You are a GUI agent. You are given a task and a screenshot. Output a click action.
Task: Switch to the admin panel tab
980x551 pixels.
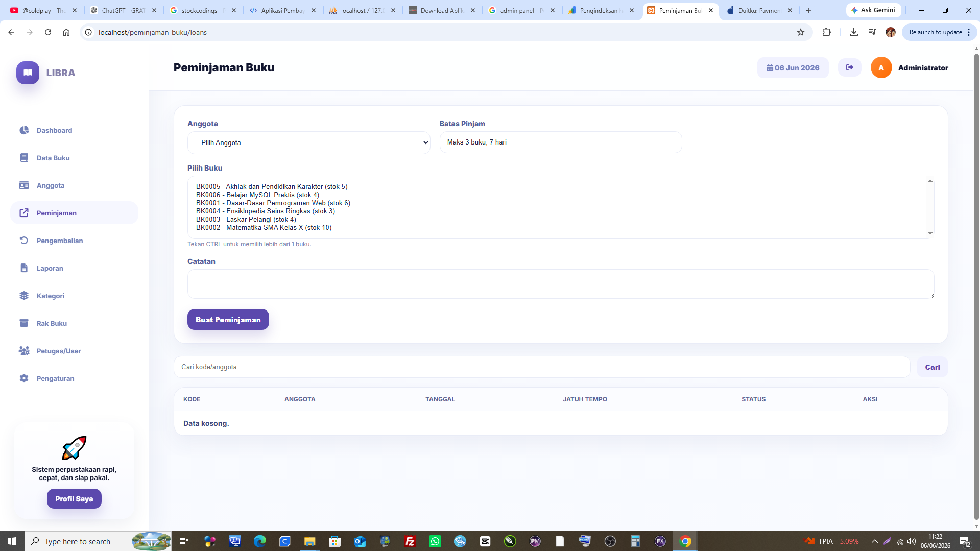(521, 10)
